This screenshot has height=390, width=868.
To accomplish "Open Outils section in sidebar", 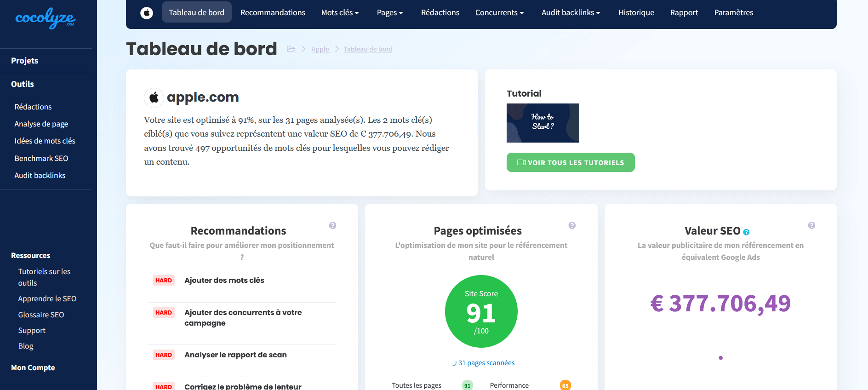I will pyautogui.click(x=23, y=84).
